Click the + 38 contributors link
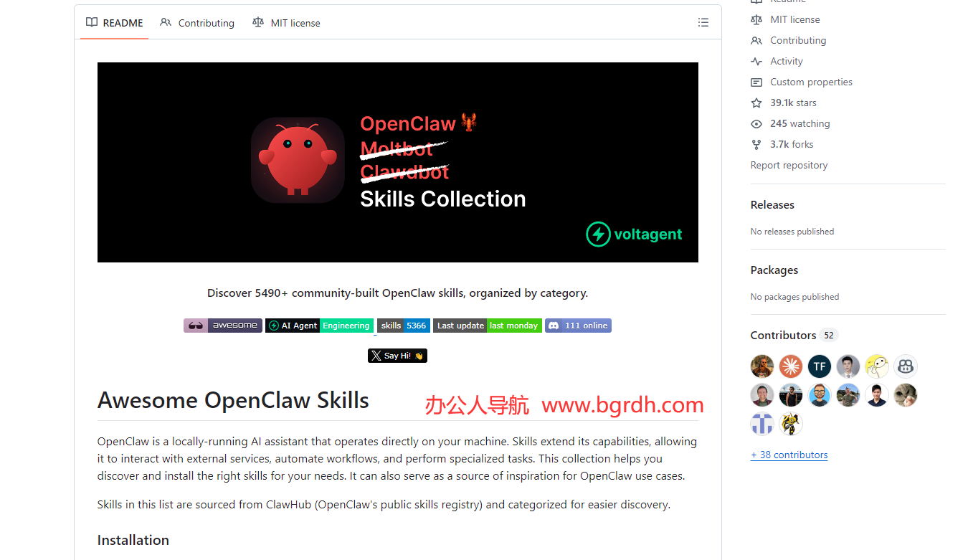Viewport: 968px width, 560px height. 789,455
